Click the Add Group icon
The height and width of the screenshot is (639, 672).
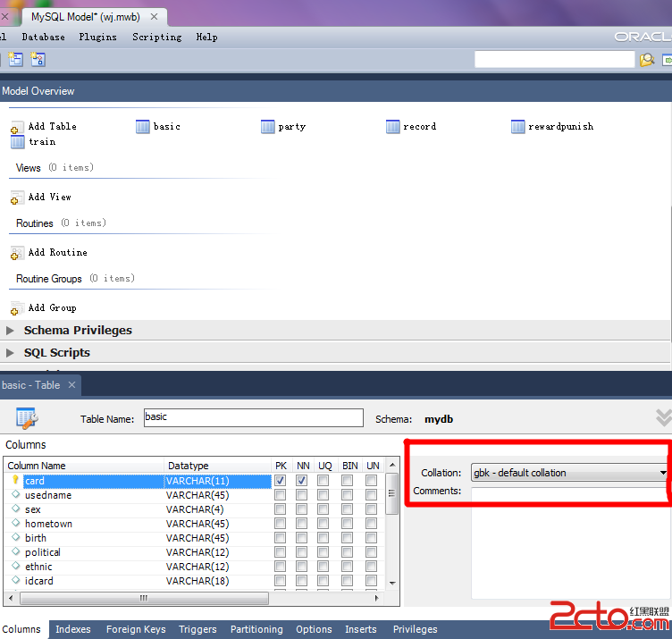click(17, 308)
